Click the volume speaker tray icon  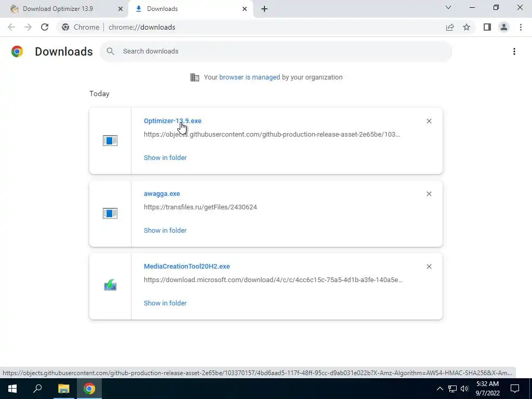coord(464,389)
